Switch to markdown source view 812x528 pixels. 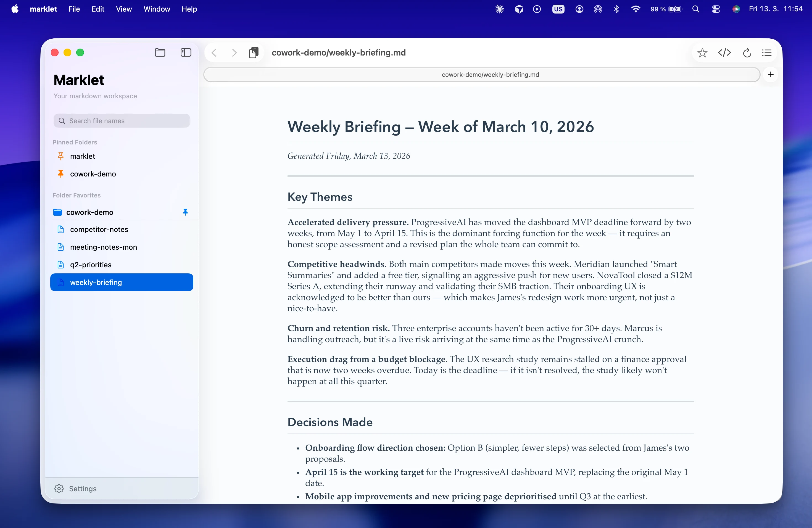pyautogui.click(x=725, y=52)
